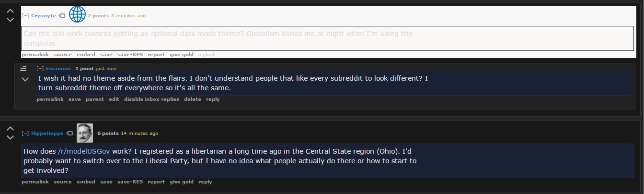The image size is (644, 194).
Task: Click HippeHoppe's portrait flair image
Action: click(x=85, y=133)
